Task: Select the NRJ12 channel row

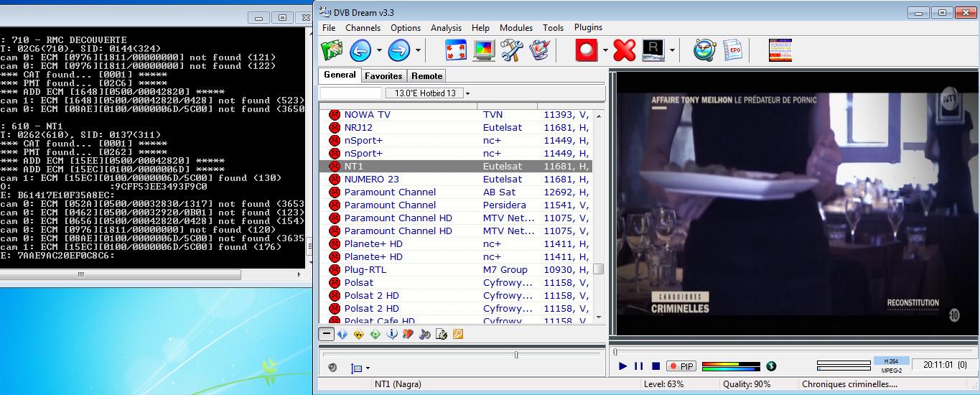Action: click(x=456, y=128)
